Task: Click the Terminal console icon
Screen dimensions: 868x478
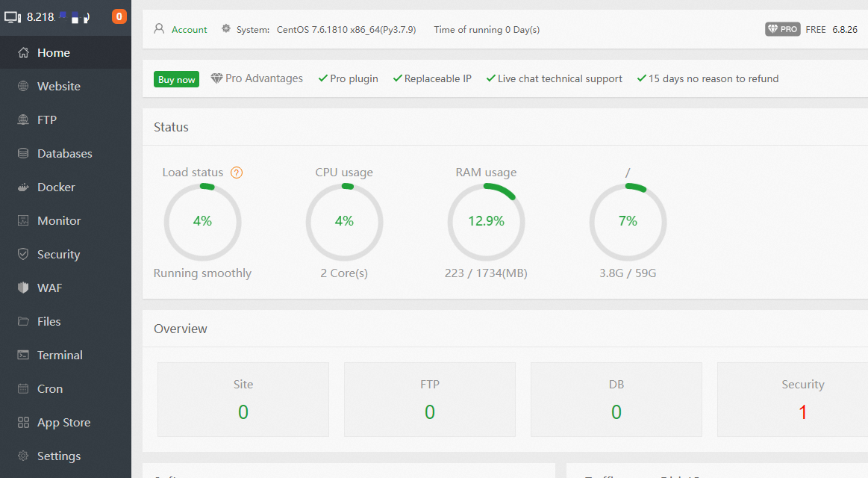Action: (x=23, y=355)
